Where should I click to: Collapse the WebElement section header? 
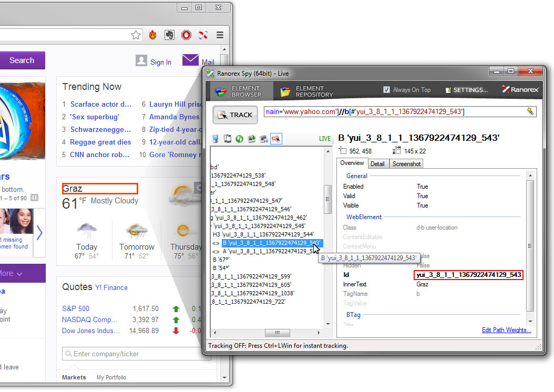tap(364, 217)
